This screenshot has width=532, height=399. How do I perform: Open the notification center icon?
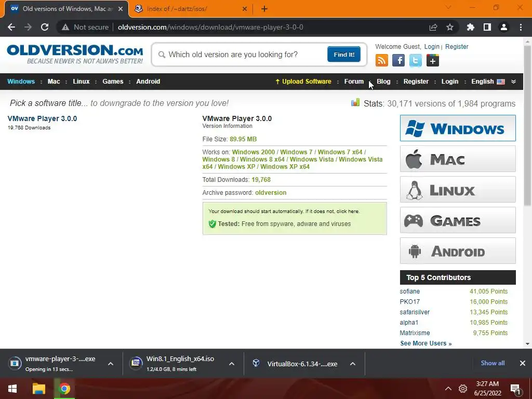pyautogui.click(x=515, y=389)
